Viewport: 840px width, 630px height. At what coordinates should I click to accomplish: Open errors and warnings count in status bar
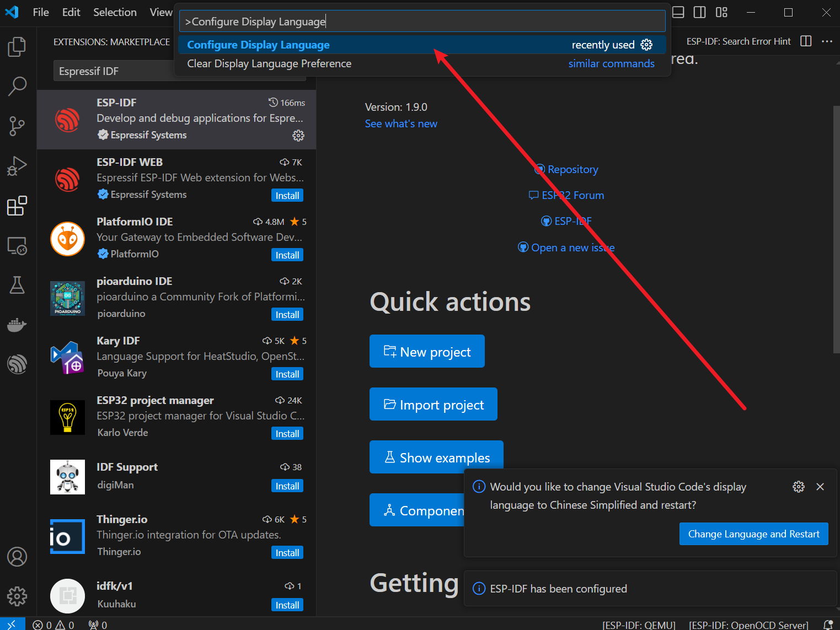53,624
